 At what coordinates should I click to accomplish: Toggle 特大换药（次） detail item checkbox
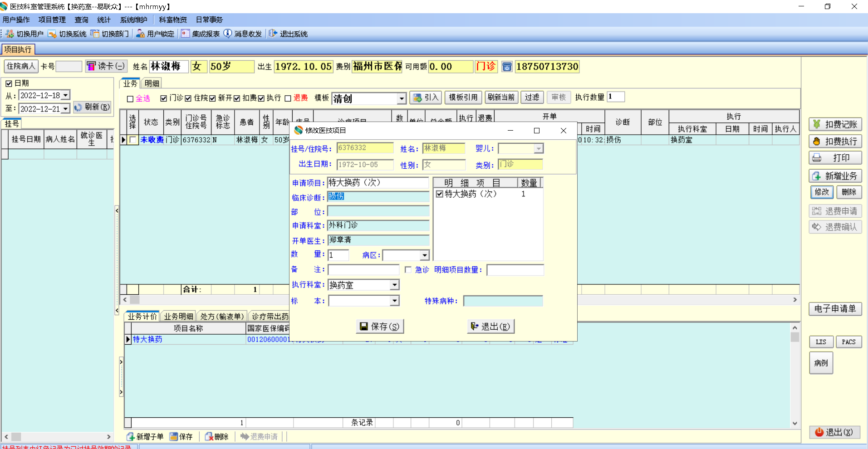click(x=439, y=194)
